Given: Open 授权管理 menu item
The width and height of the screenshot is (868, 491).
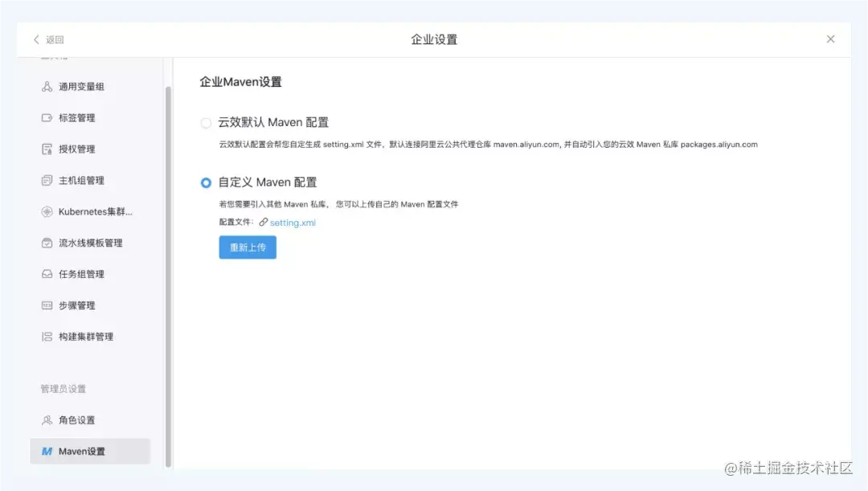Looking at the screenshot, I should pyautogui.click(x=90, y=149).
